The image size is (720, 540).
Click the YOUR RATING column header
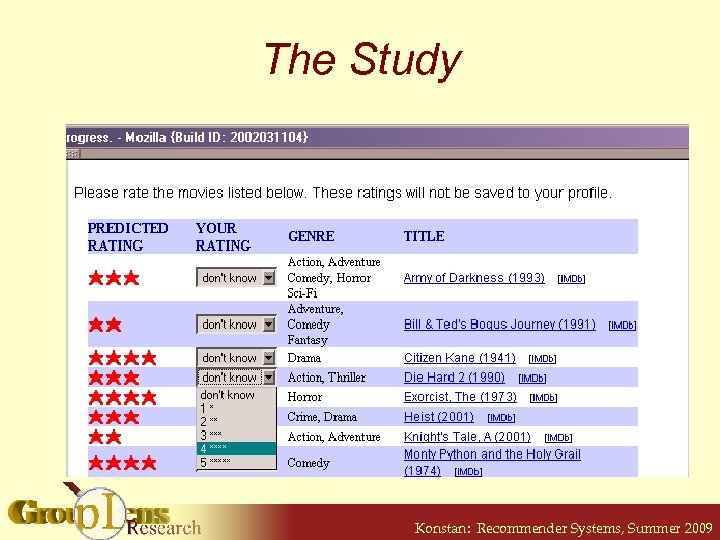[x=223, y=236]
